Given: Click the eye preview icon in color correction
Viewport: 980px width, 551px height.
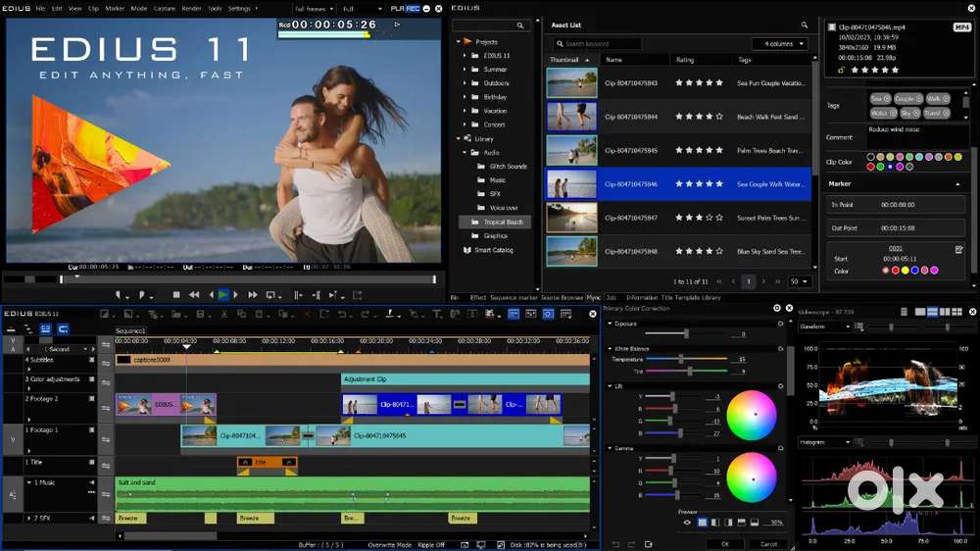Looking at the screenshot, I should coord(688,523).
